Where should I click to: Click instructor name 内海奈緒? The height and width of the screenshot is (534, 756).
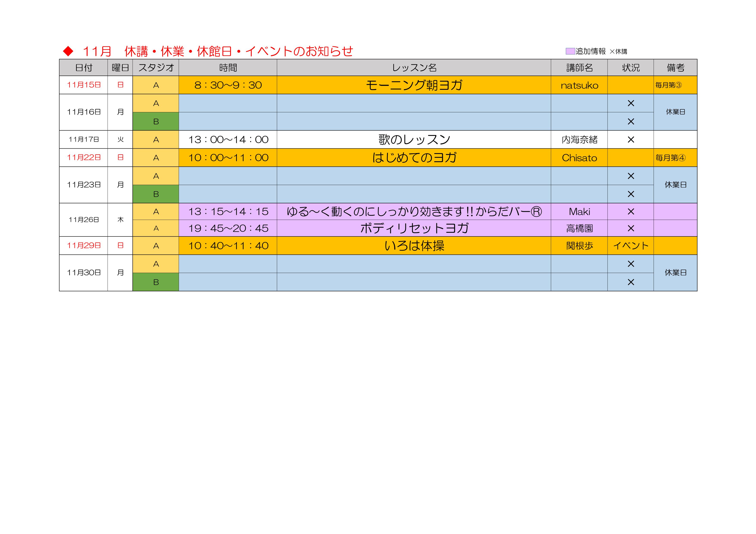(x=579, y=140)
